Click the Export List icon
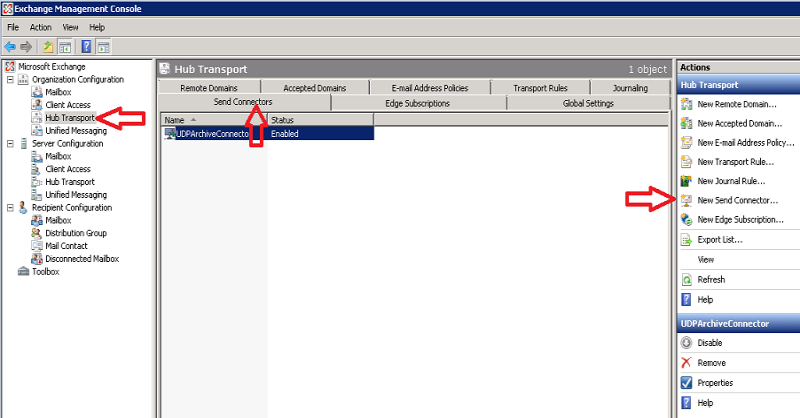800x418 pixels. click(687, 239)
